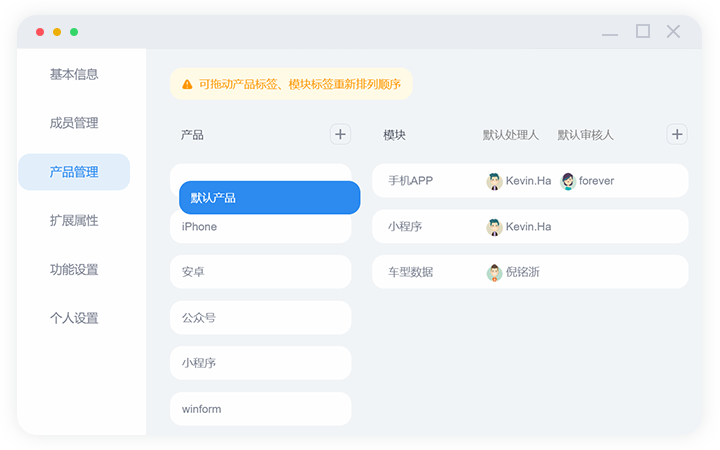Select the 公众号 product tag
Viewport: 720px width, 450px height.
pyautogui.click(x=260, y=318)
